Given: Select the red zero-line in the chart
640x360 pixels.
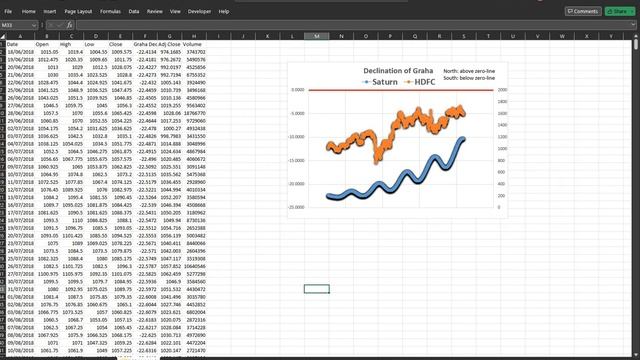Looking at the screenshot, I should [401, 90].
